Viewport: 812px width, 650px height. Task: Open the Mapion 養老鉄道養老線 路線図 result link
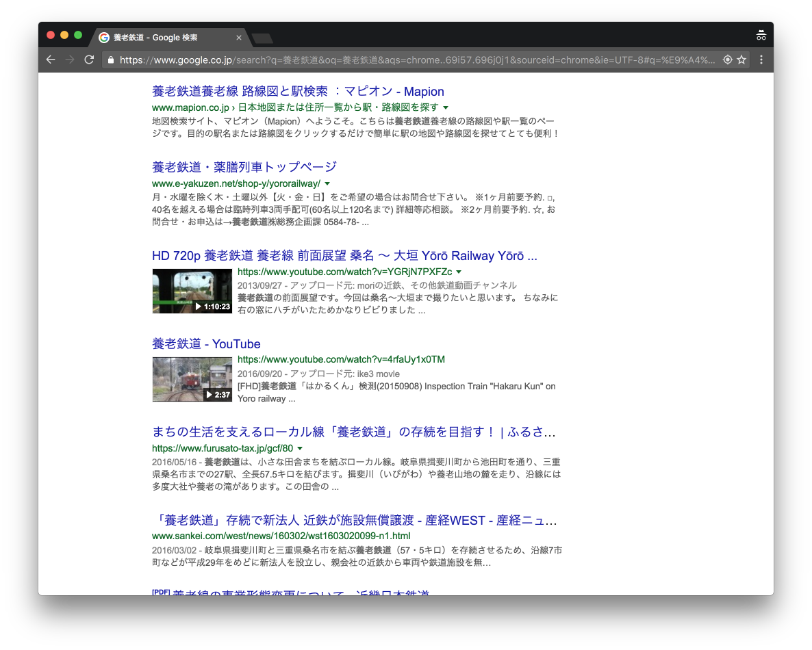coord(298,92)
